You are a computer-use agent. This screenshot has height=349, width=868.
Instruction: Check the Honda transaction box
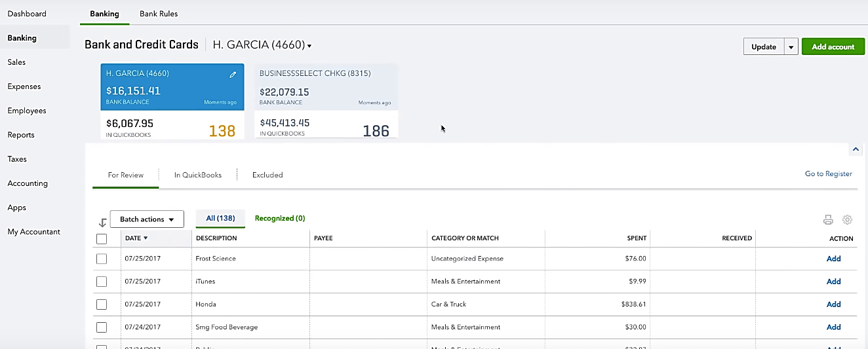pos(102,304)
